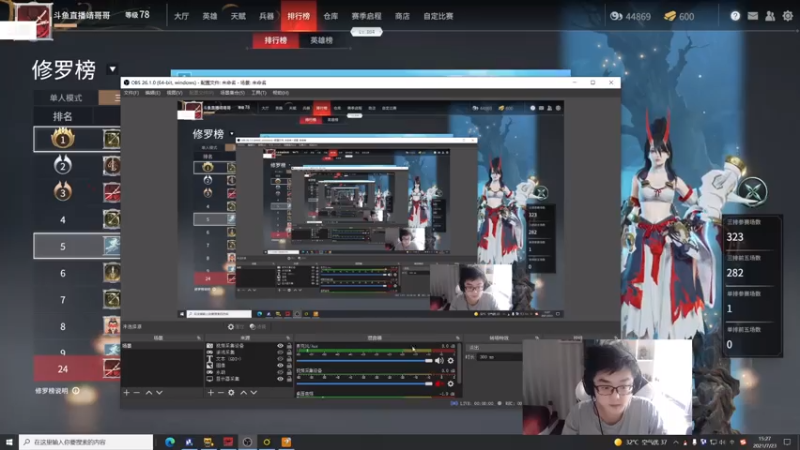Viewport: 800px width, 450px height.
Task: Unmute the second mixer channel red speaker icon
Action: (439, 384)
